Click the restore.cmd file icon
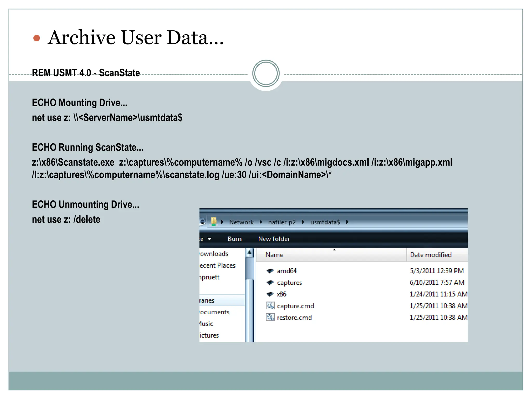This screenshot has height=399, width=532. coord(270,317)
